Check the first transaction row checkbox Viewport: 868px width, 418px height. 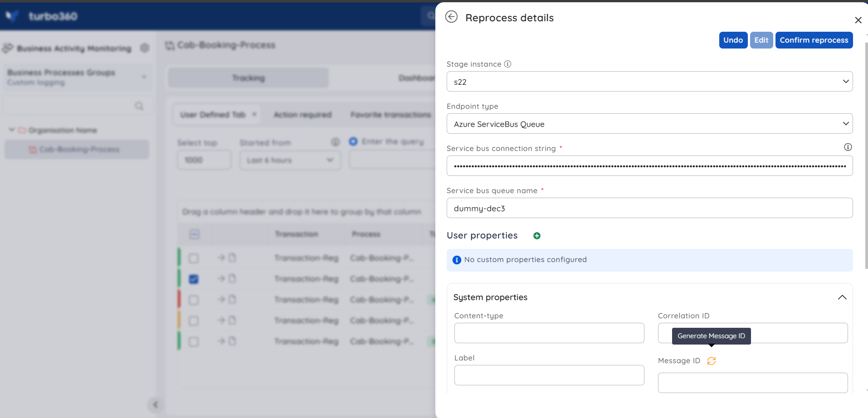194,258
